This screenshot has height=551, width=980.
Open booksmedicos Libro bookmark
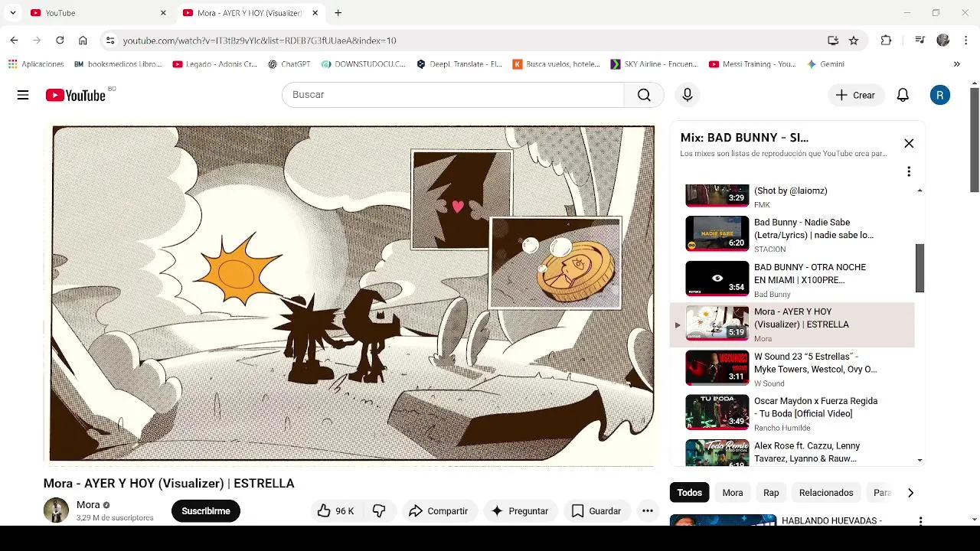[118, 64]
